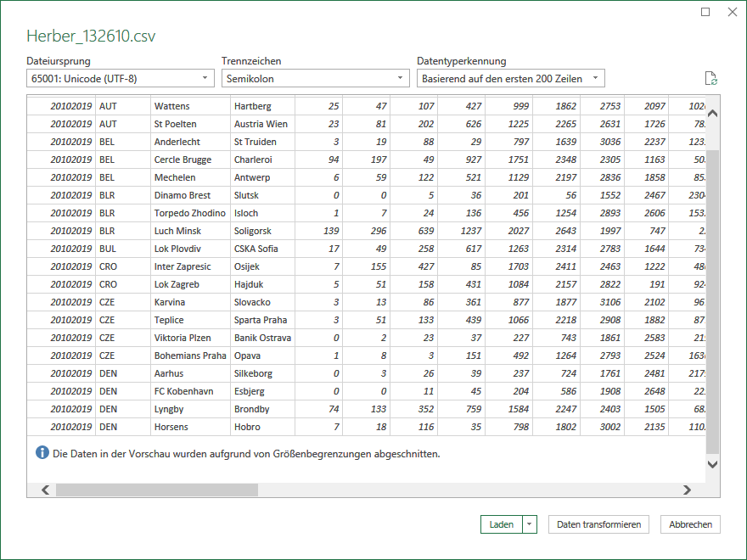Screen dimensions: 747x560
Task: Select the Austria Wien cell
Action: [262, 124]
